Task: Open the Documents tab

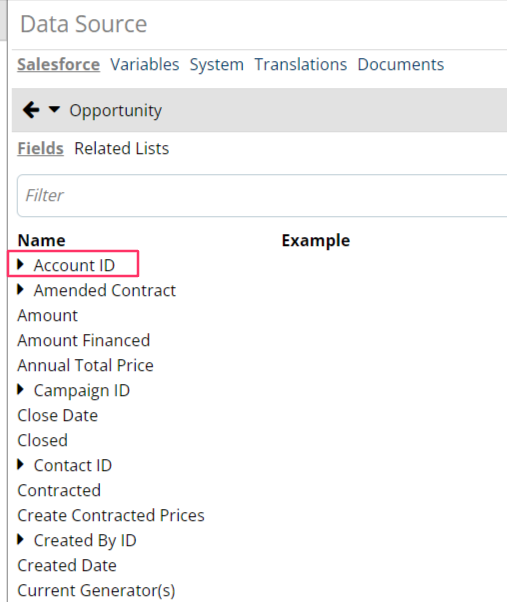Action: (x=401, y=64)
